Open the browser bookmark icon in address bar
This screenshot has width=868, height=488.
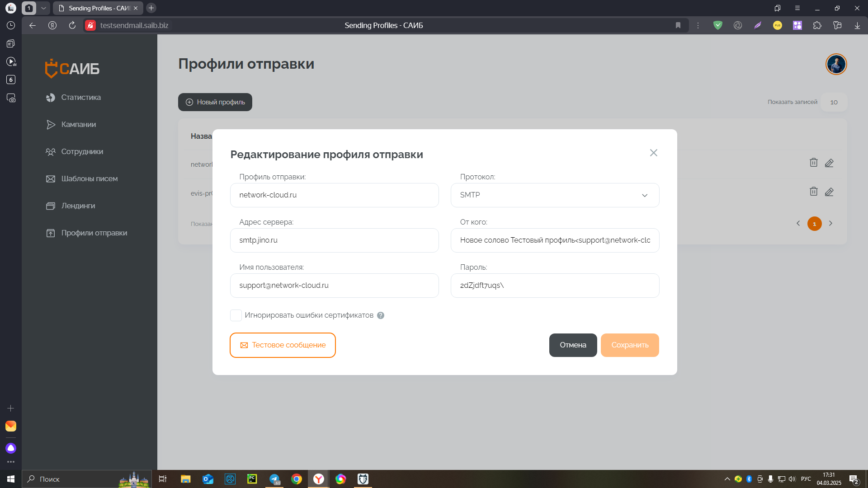[x=678, y=25]
